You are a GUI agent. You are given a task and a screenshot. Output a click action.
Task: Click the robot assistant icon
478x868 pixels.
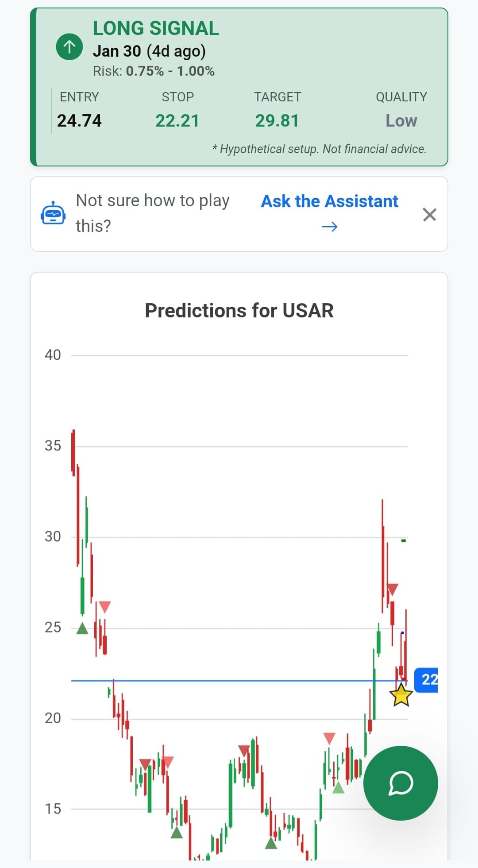53,214
